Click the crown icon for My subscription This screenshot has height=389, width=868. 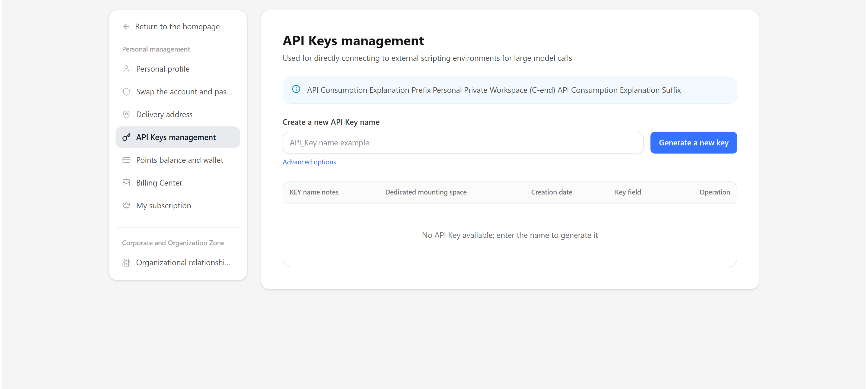tap(126, 206)
